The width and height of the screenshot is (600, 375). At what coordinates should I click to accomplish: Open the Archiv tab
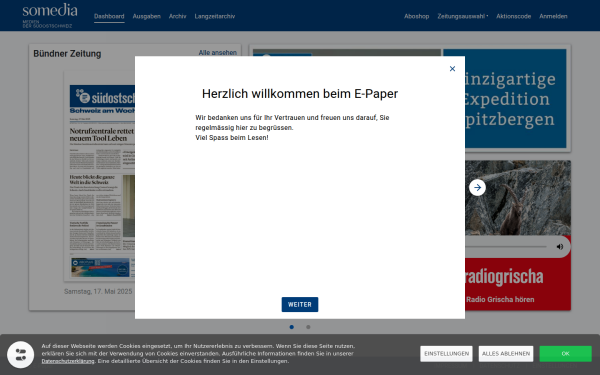[x=178, y=16]
